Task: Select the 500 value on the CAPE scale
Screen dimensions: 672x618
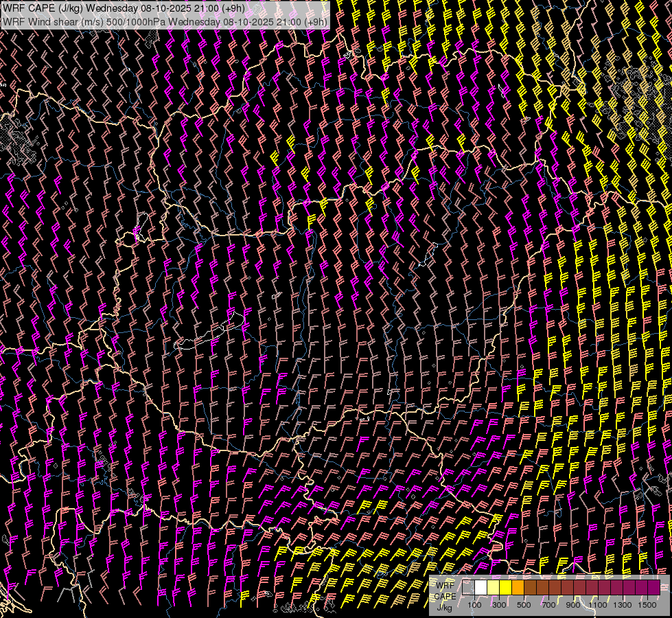Action: (x=524, y=605)
